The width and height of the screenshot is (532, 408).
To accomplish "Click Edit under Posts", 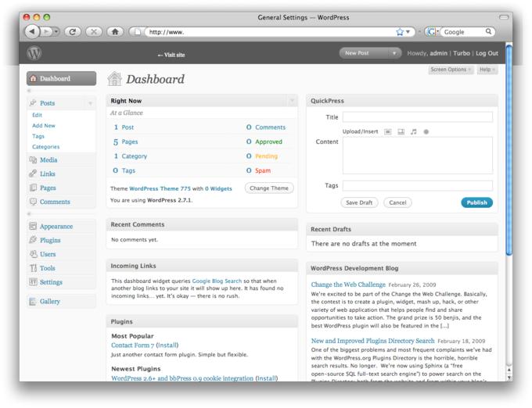I will point(37,115).
